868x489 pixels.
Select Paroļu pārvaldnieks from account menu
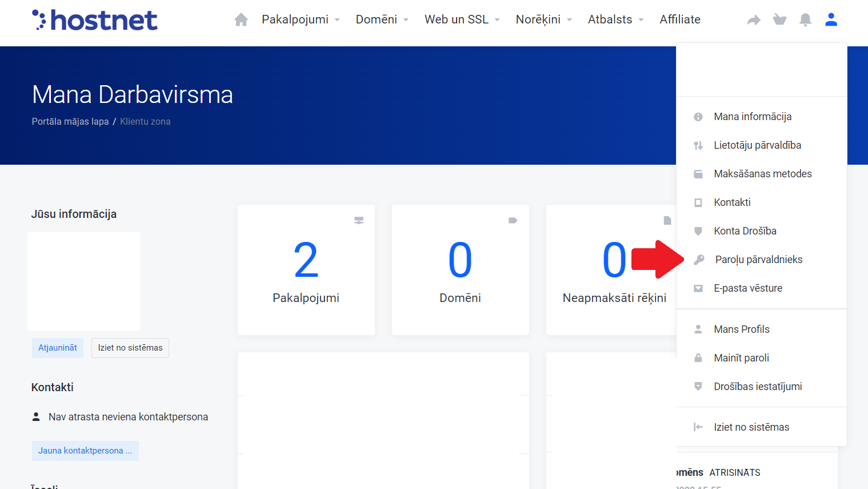[758, 260]
